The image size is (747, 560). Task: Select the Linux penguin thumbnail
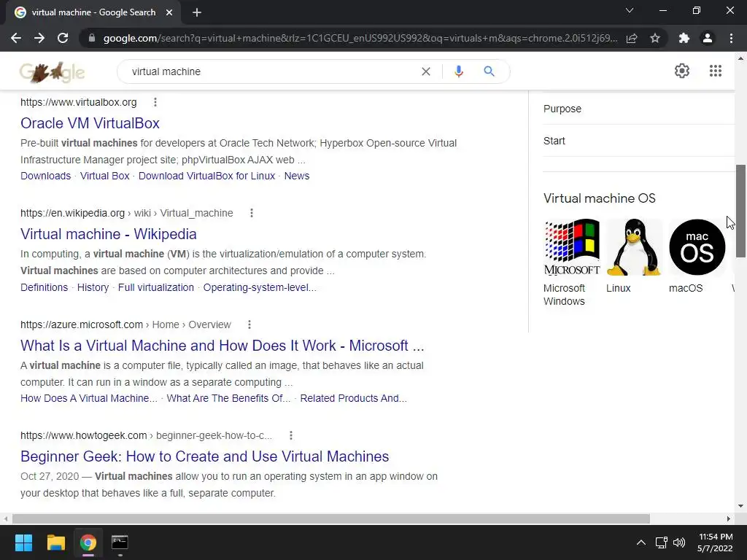(x=635, y=247)
